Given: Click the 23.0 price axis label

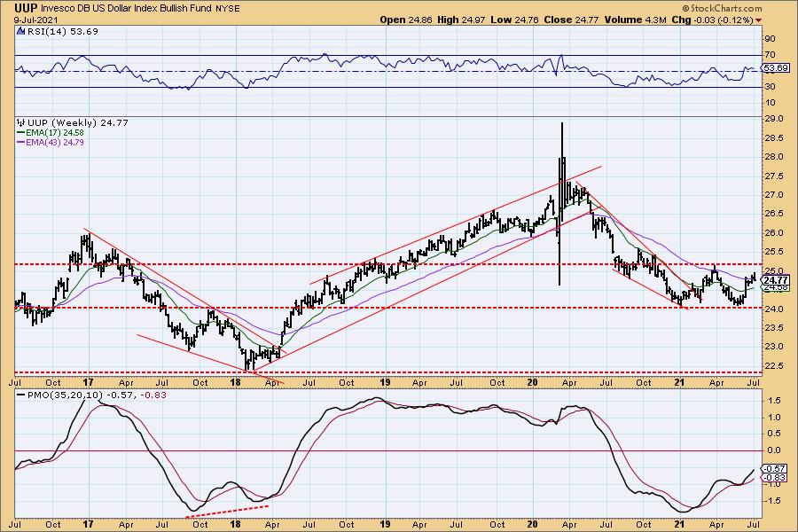Looking at the screenshot, I should coord(773,347).
